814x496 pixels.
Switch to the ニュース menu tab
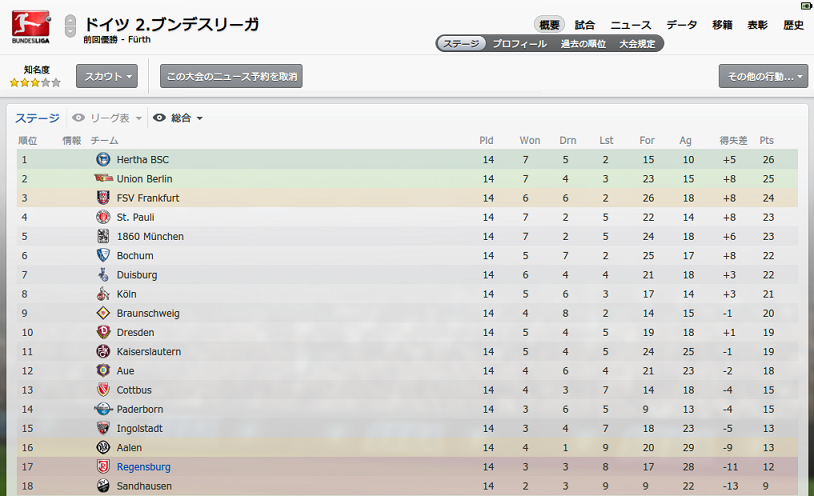click(x=630, y=25)
